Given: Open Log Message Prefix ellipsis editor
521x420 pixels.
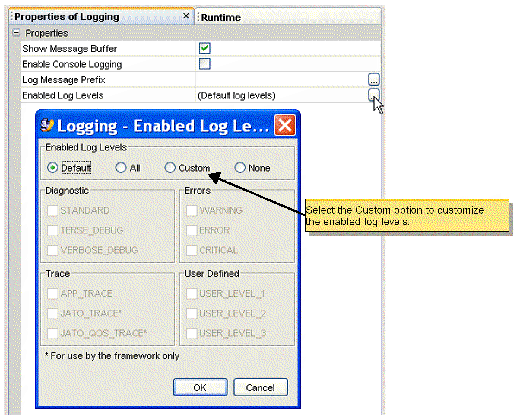Looking at the screenshot, I should click(374, 80).
